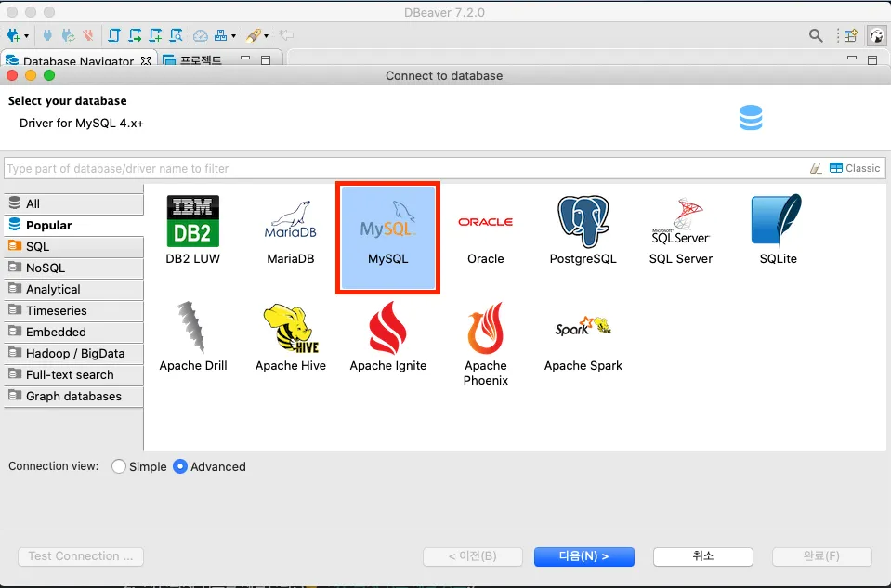The height and width of the screenshot is (588, 891).
Task: Select the Hadoop / BigData category
Action: pos(74,353)
